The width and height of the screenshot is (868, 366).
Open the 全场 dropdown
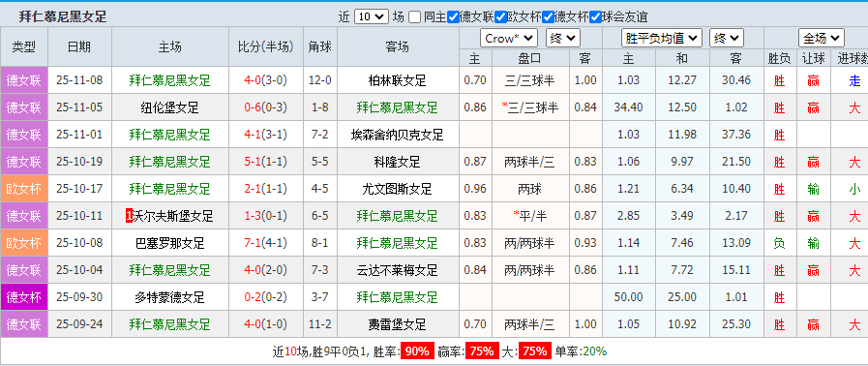point(821,38)
